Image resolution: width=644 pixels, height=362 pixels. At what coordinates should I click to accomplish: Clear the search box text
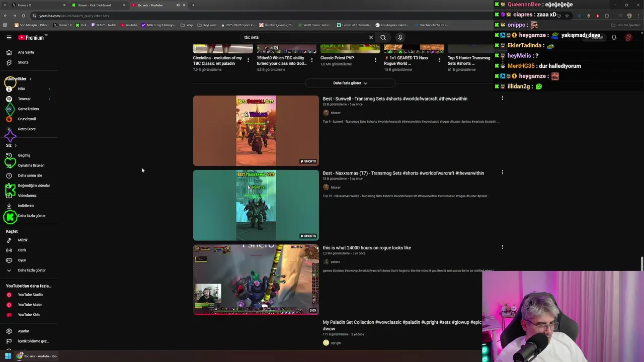(x=371, y=37)
